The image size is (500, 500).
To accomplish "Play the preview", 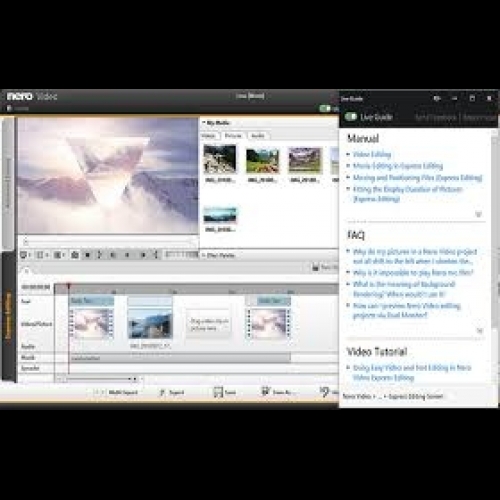I will (127, 255).
